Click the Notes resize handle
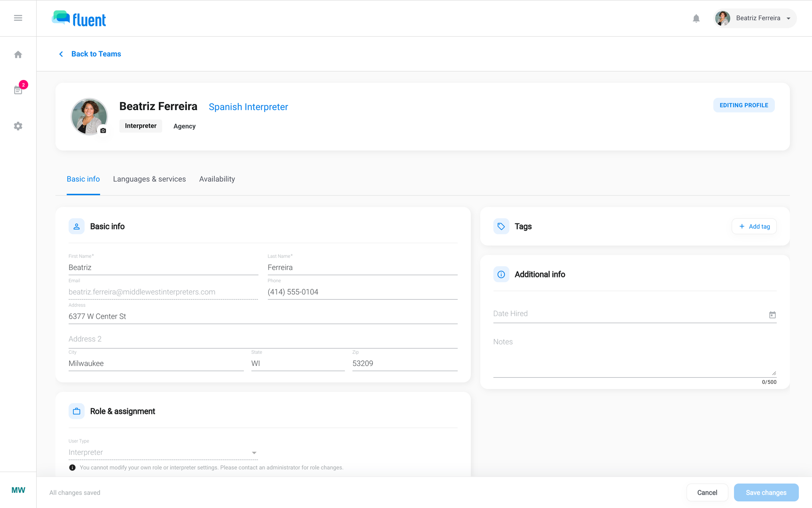The height and width of the screenshot is (508, 812). 773,373
